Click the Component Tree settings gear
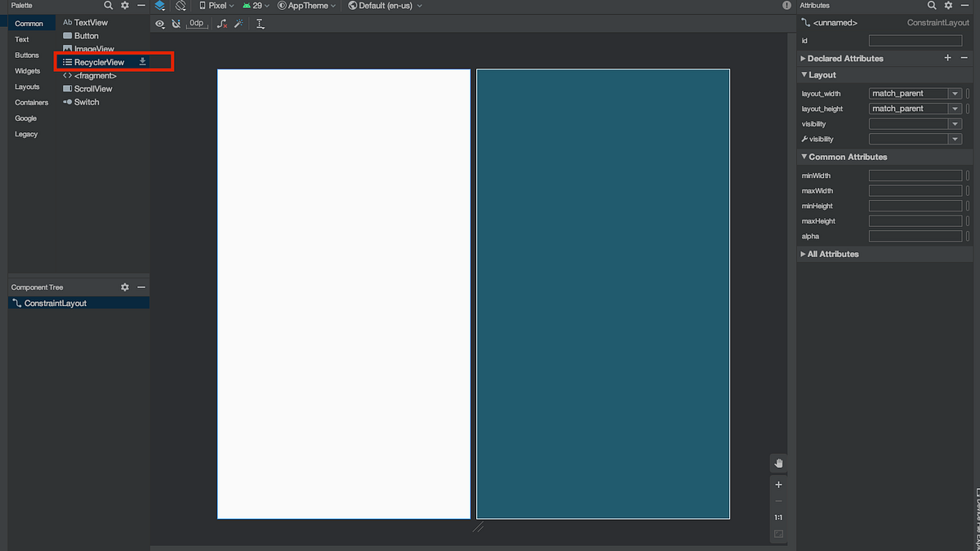The image size is (980, 551). tap(124, 287)
